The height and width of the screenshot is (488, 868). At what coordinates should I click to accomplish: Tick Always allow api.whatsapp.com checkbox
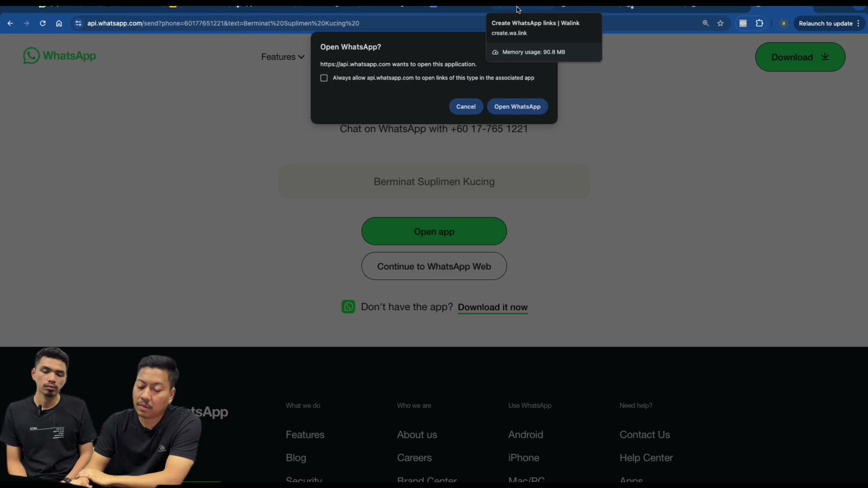pos(324,78)
